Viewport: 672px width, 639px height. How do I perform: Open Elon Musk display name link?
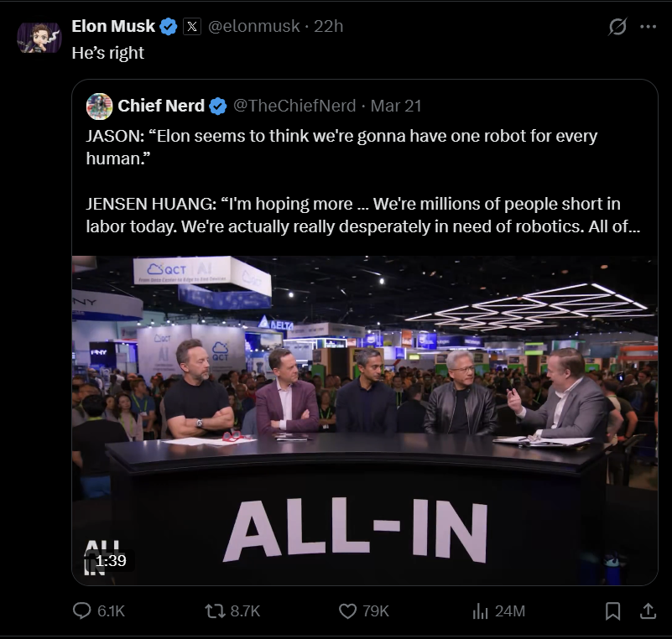113,27
